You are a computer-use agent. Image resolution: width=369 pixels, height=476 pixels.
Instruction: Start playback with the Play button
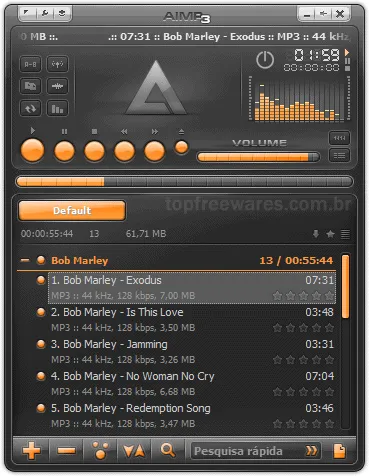(x=33, y=150)
